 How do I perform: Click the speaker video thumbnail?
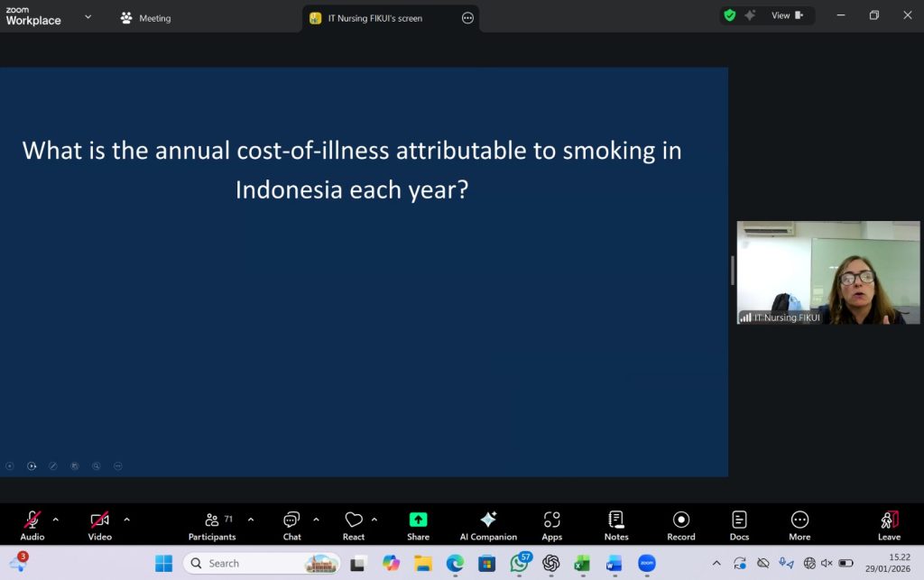click(x=827, y=272)
